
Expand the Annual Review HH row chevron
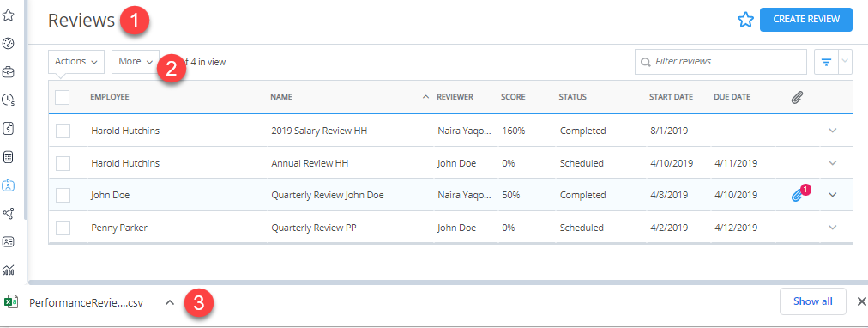coord(832,163)
